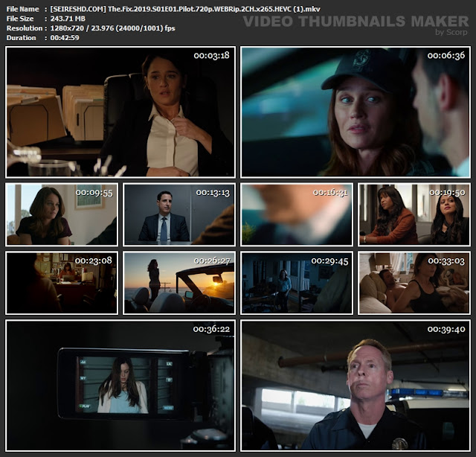Viewport: 476px width, 457px height.
Task: Click the 'File Name' field label
Action: pos(23,9)
